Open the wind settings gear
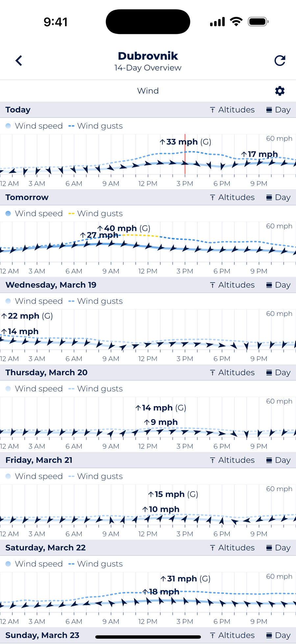This screenshot has width=296, height=644. [279, 91]
